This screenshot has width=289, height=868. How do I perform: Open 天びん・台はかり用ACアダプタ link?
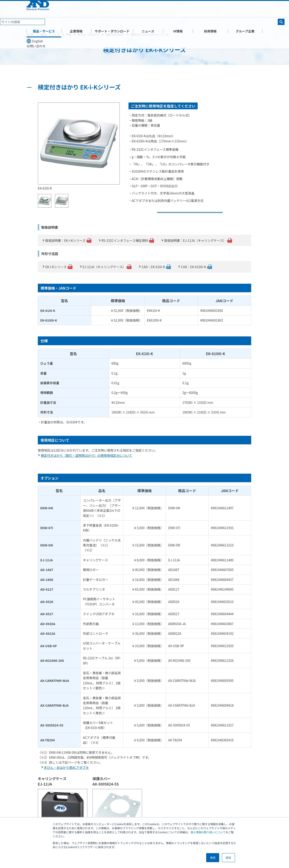pyautogui.click(x=66, y=767)
